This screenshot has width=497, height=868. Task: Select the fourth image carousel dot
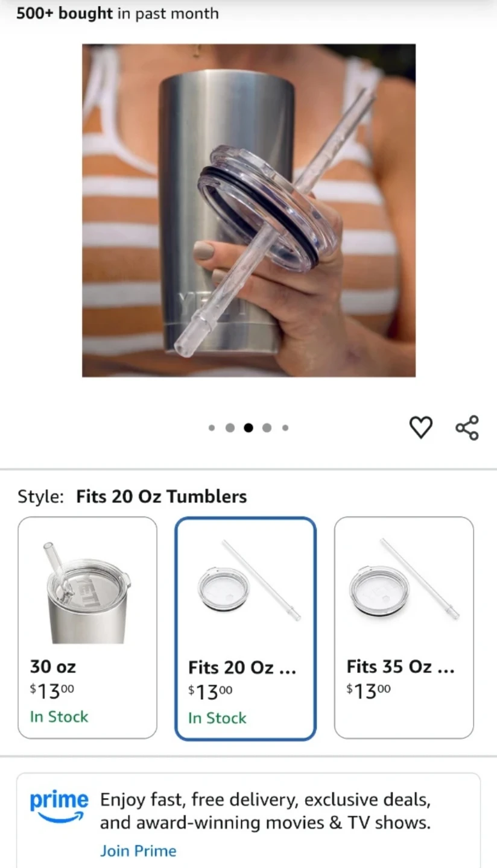click(x=267, y=428)
